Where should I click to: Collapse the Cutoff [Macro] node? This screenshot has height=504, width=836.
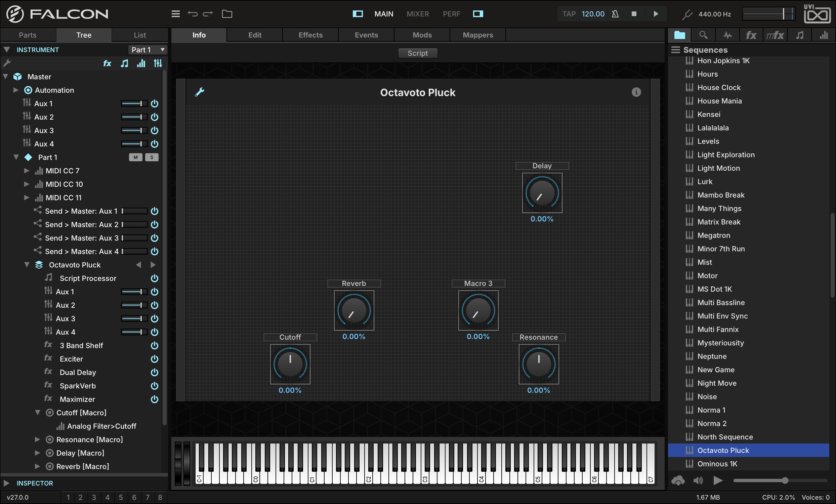point(38,412)
